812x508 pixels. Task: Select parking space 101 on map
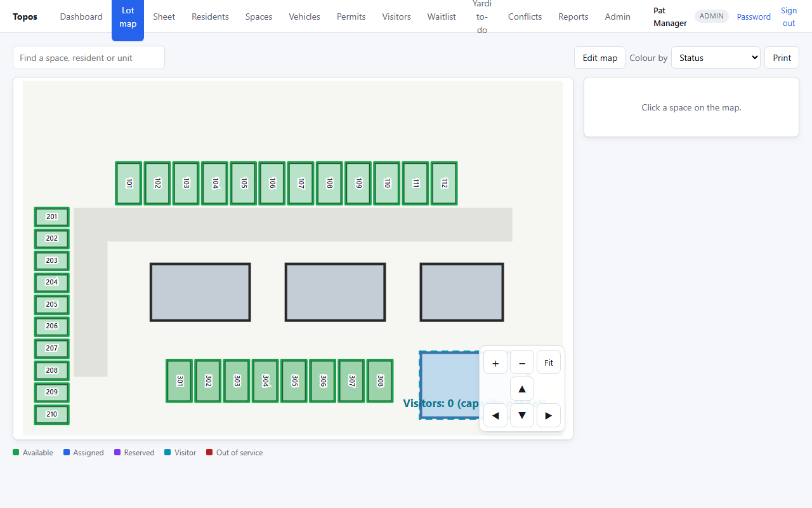(x=129, y=183)
